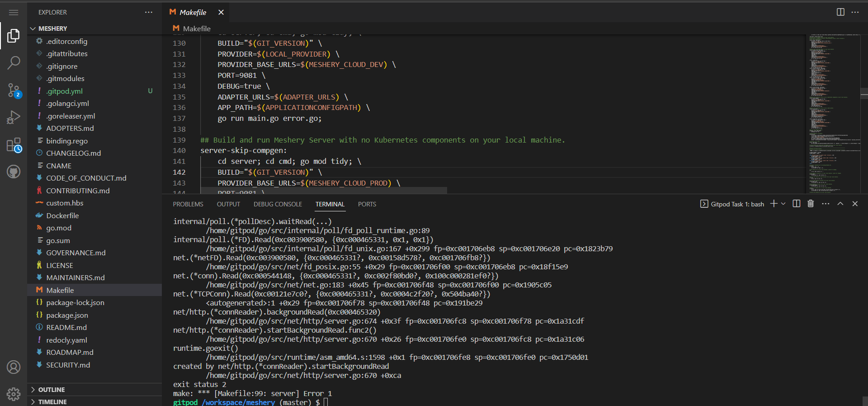Open .gitpod.yml file
Screen dimensions: 868x406
[94, 91]
